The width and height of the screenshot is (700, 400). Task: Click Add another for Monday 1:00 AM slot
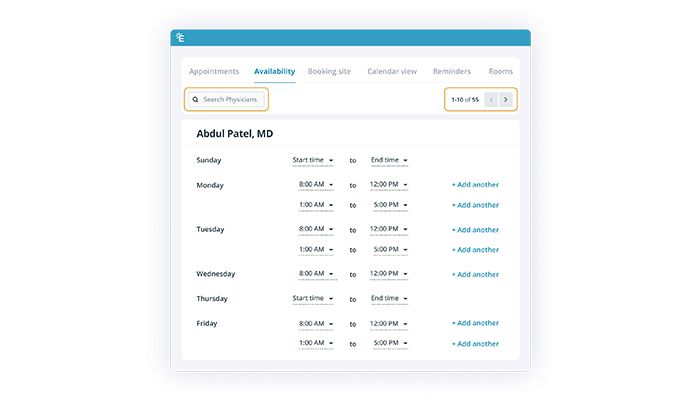click(475, 205)
